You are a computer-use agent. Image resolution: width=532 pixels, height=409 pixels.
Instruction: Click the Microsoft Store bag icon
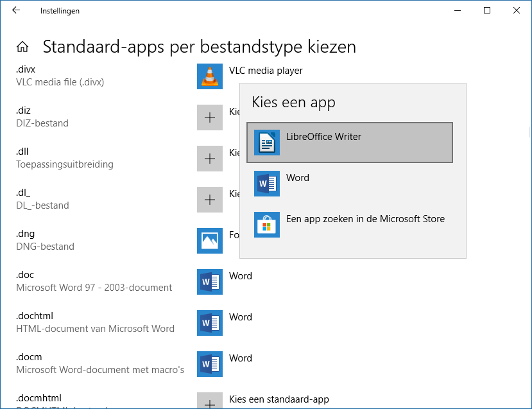tap(267, 225)
